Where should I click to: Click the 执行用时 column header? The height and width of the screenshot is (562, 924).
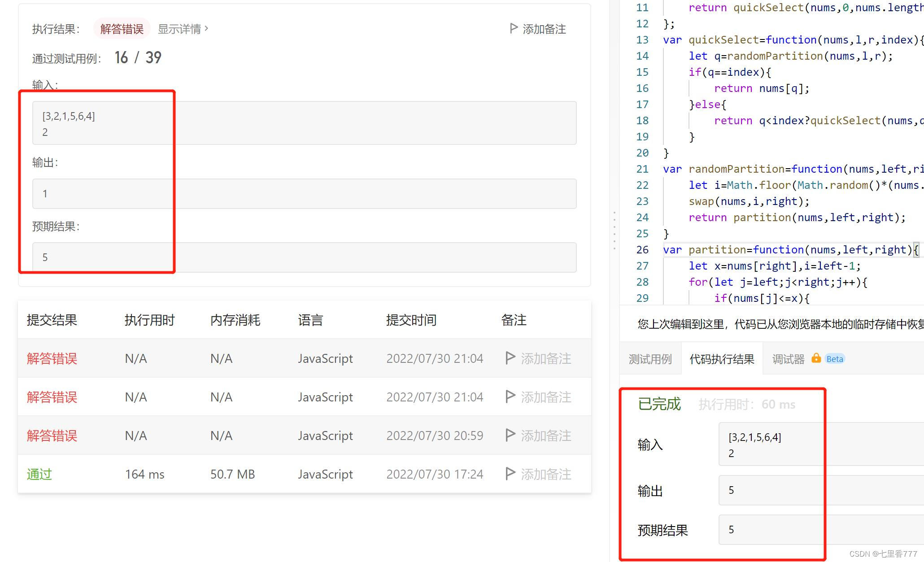pos(149,320)
